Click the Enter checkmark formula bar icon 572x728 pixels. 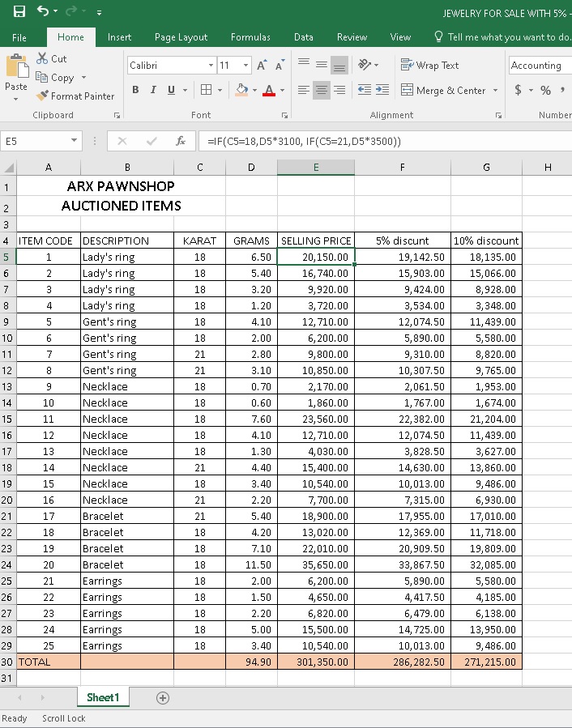[x=152, y=141]
